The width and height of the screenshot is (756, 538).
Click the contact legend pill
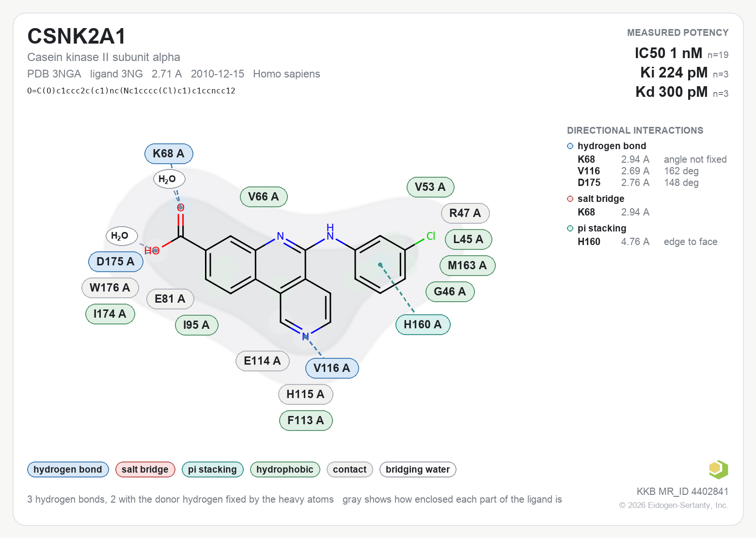click(x=350, y=469)
